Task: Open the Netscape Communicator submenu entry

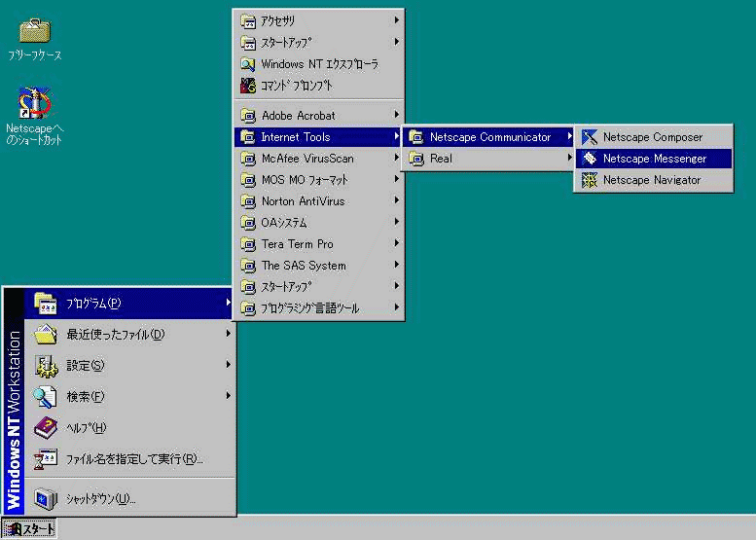Action: 488,137
